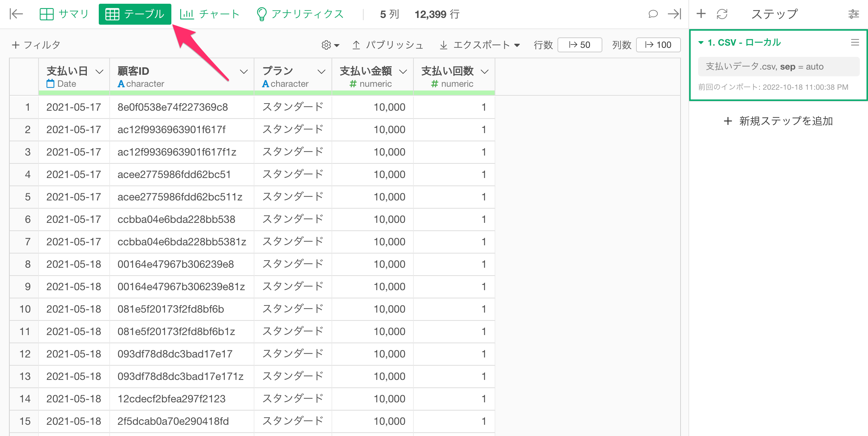Click the character type icon under プラン
868x436 pixels.
tap(266, 84)
